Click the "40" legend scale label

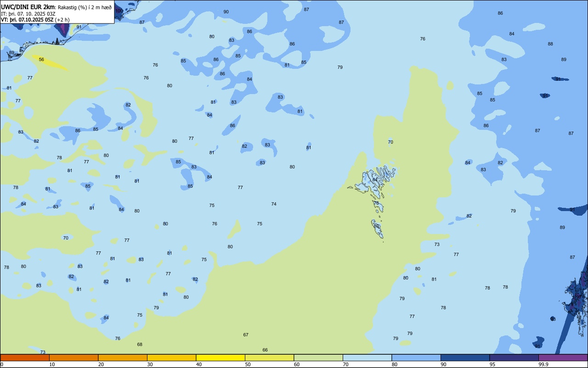click(199, 364)
